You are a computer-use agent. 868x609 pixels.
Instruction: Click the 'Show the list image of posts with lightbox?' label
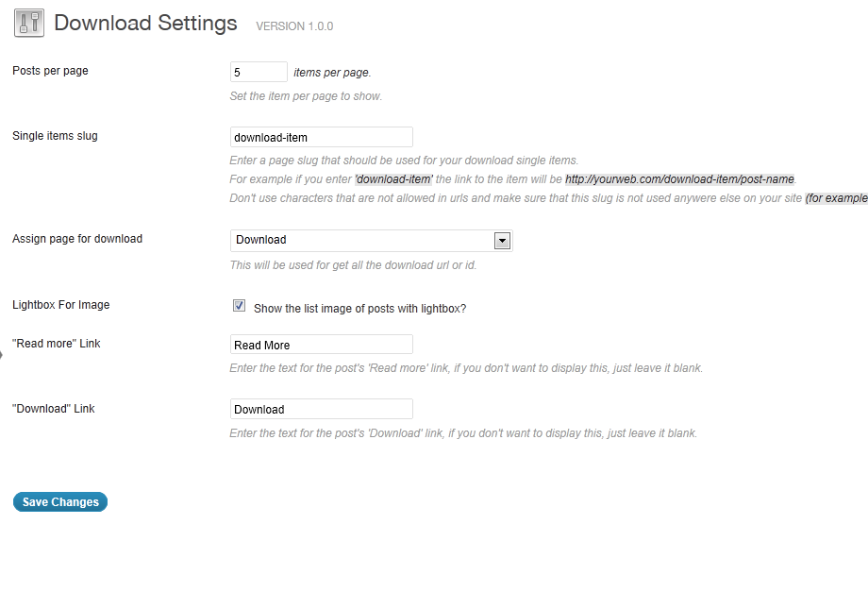point(359,309)
